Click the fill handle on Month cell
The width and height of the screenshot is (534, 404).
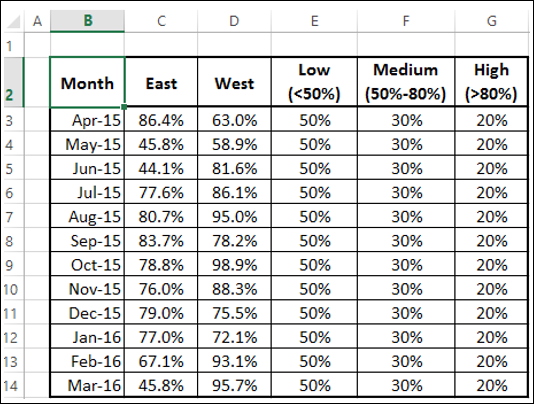(124, 107)
